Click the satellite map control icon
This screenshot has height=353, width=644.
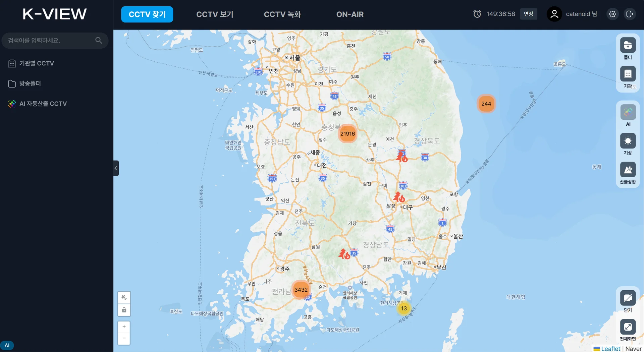click(x=124, y=297)
